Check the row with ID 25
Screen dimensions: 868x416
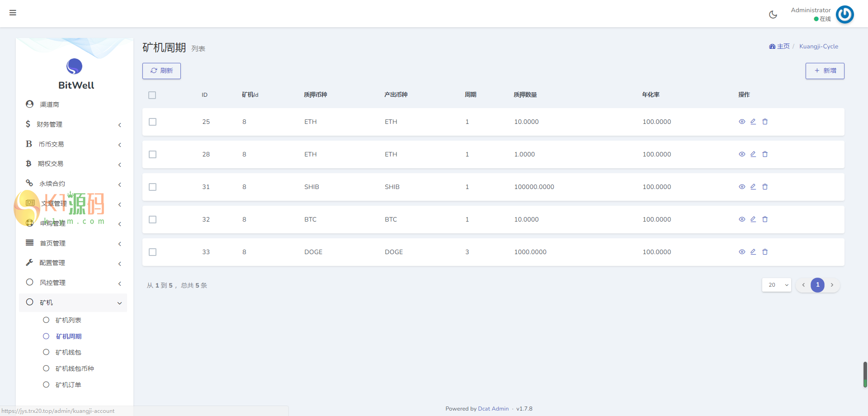click(x=153, y=122)
